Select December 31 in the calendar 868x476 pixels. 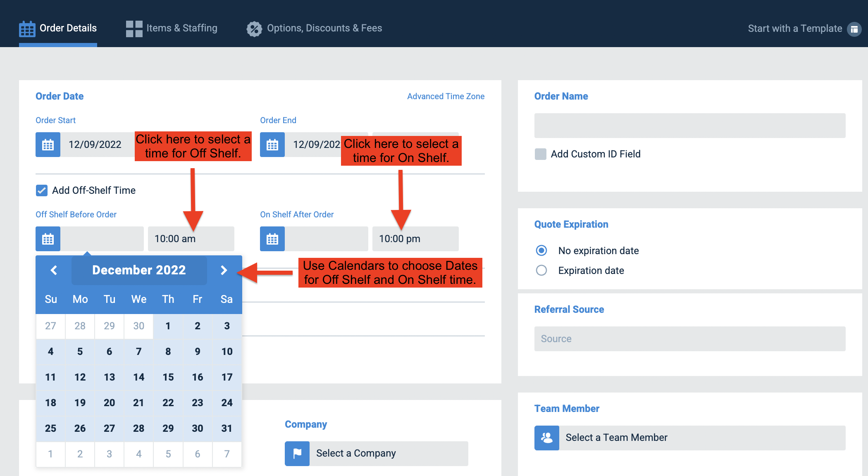(227, 428)
